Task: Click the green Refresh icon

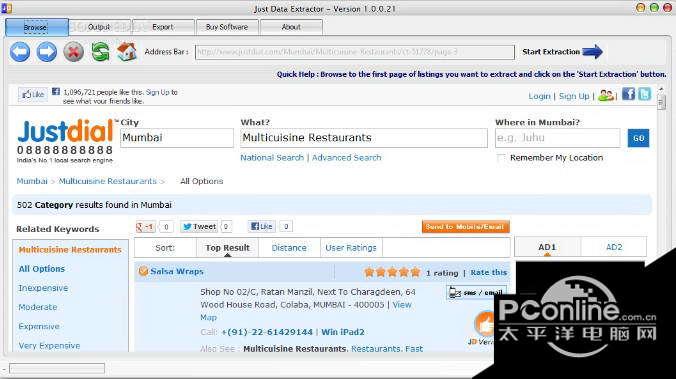Action: [x=100, y=52]
